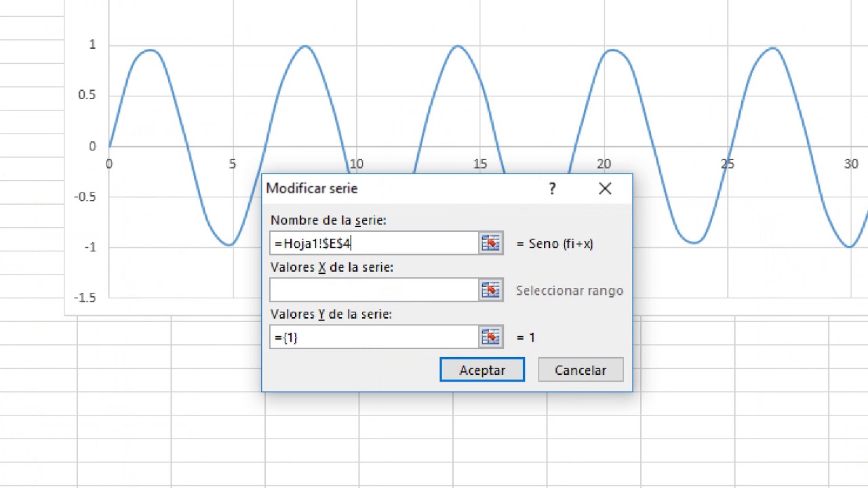This screenshot has height=488, width=868.
Task: Click the vertical axis label -1
Action: coord(90,247)
